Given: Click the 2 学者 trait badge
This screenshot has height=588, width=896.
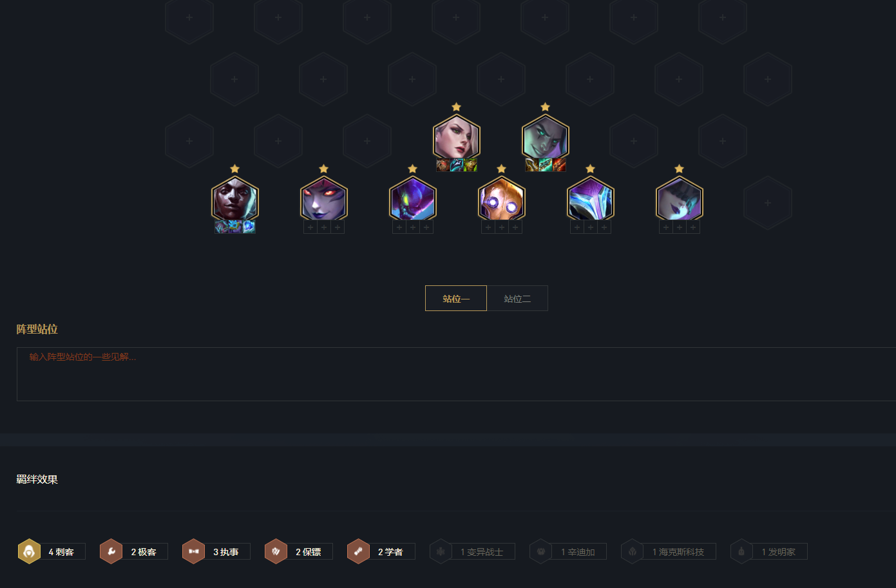Looking at the screenshot, I should (381, 551).
